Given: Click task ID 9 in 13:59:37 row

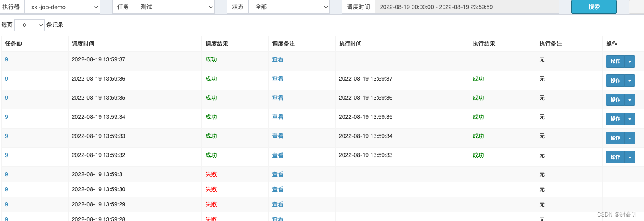Looking at the screenshot, I should pyautogui.click(x=7, y=59).
